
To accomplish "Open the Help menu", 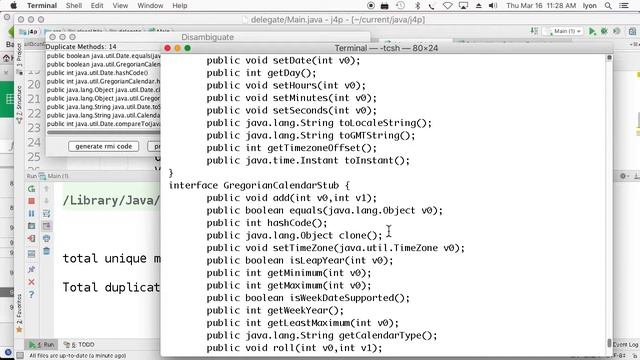I will coord(180,6).
